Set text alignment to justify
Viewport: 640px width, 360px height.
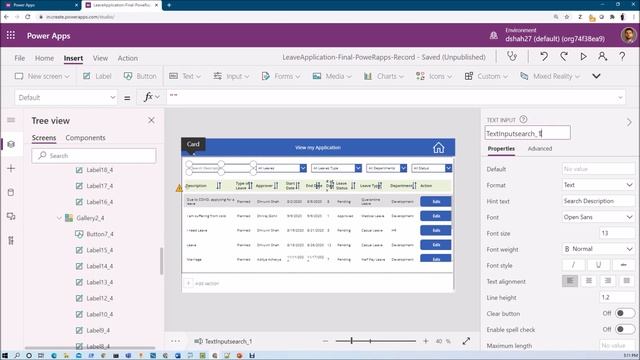click(x=627, y=281)
